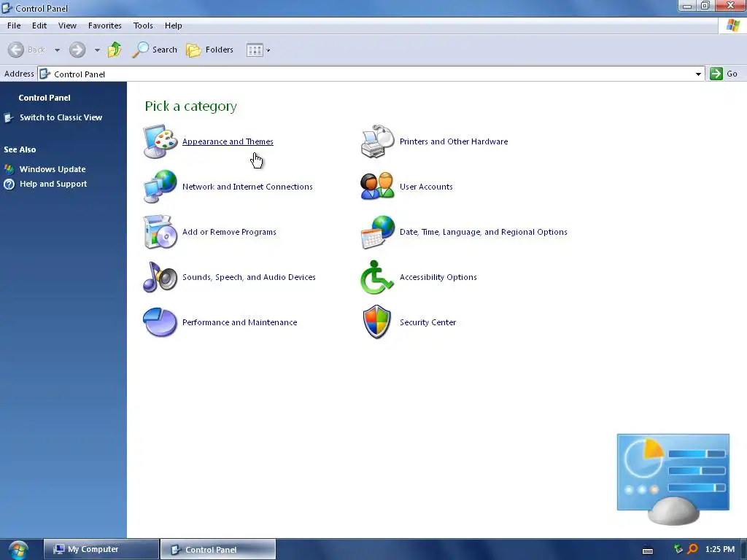This screenshot has width=747, height=560.
Task: Open the Edit menu
Action: click(39, 26)
